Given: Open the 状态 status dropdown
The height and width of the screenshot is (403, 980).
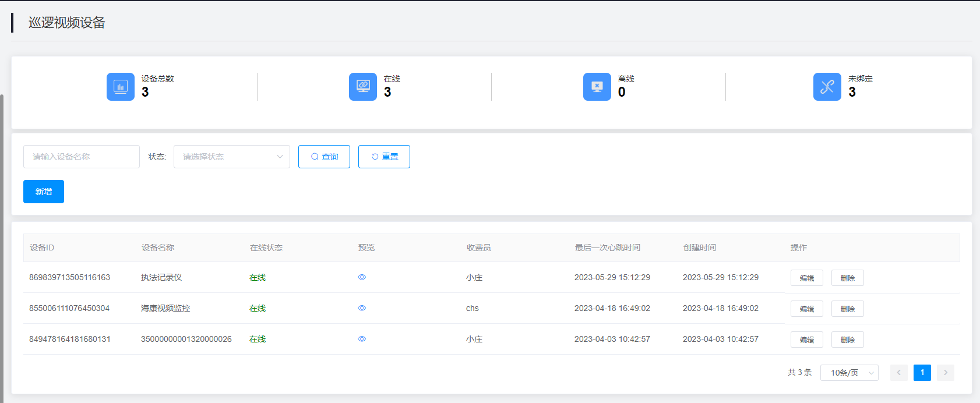Looking at the screenshot, I should [x=232, y=157].
